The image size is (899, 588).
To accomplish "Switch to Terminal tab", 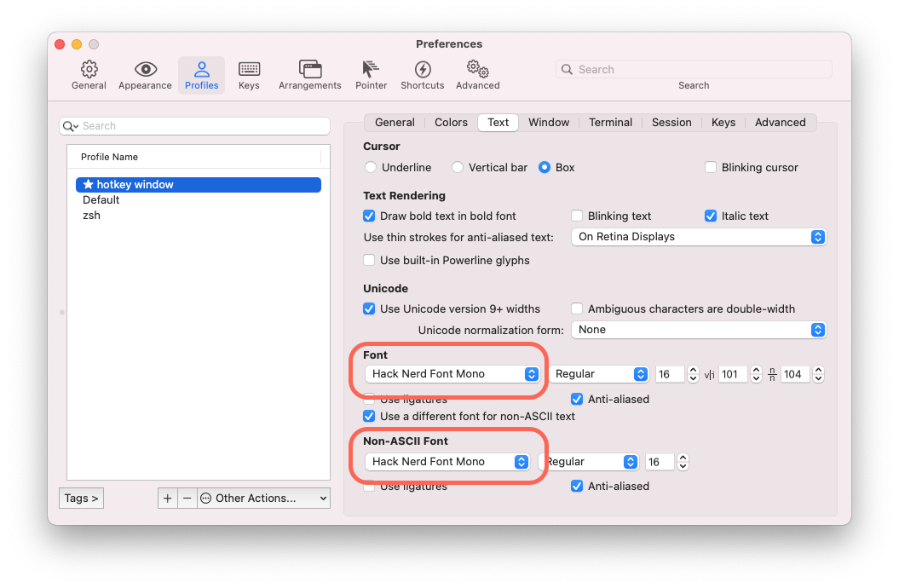I will 611,123.
